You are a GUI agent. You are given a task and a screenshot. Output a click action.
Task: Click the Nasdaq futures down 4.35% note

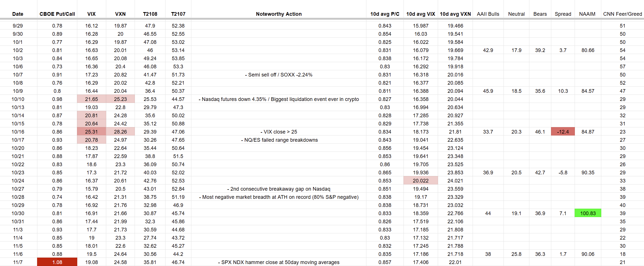pyautogui.click(x=279, y=99)
